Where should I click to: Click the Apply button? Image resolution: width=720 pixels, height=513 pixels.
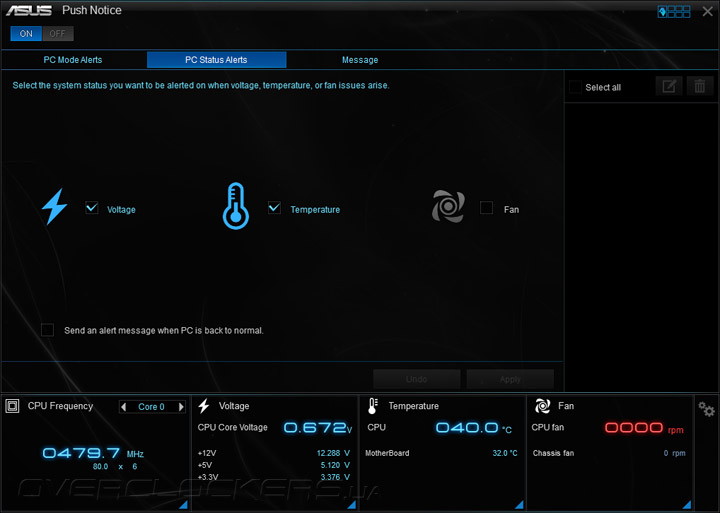point(510,379)
